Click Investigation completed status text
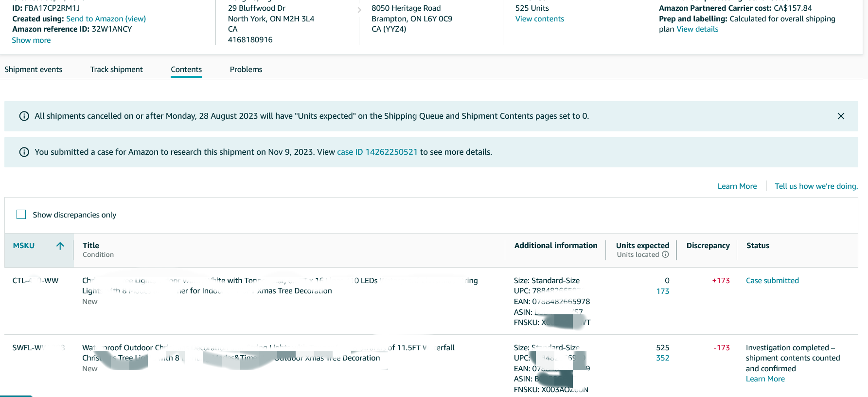Screen dimensions: 868x397 (793, 358)
